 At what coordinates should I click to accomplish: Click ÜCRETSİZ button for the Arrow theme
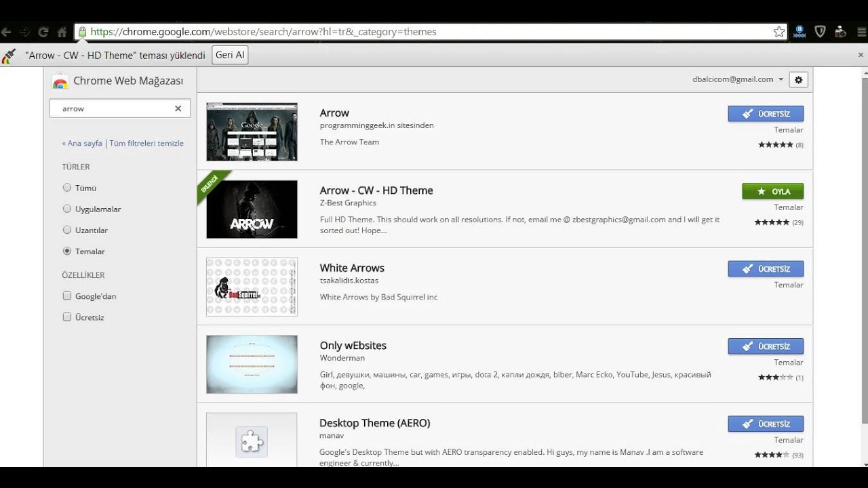pos(766,114)
